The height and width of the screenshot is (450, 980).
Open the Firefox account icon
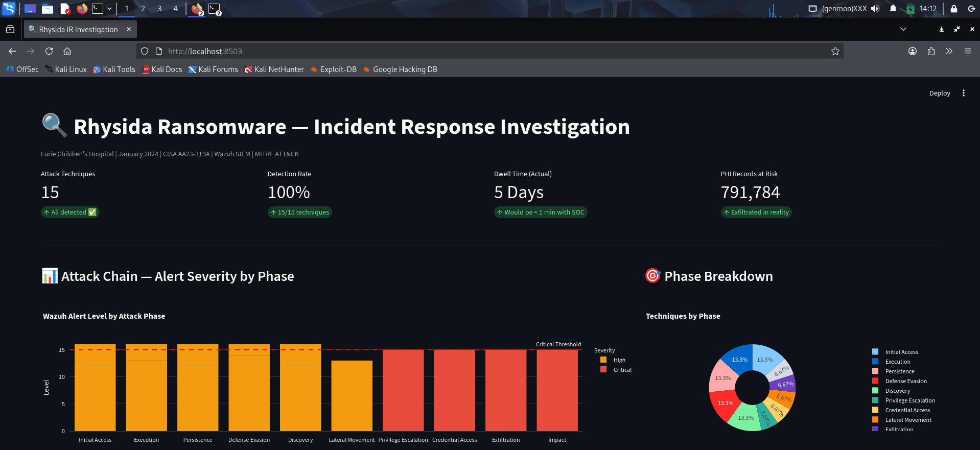tap(913, 51)
